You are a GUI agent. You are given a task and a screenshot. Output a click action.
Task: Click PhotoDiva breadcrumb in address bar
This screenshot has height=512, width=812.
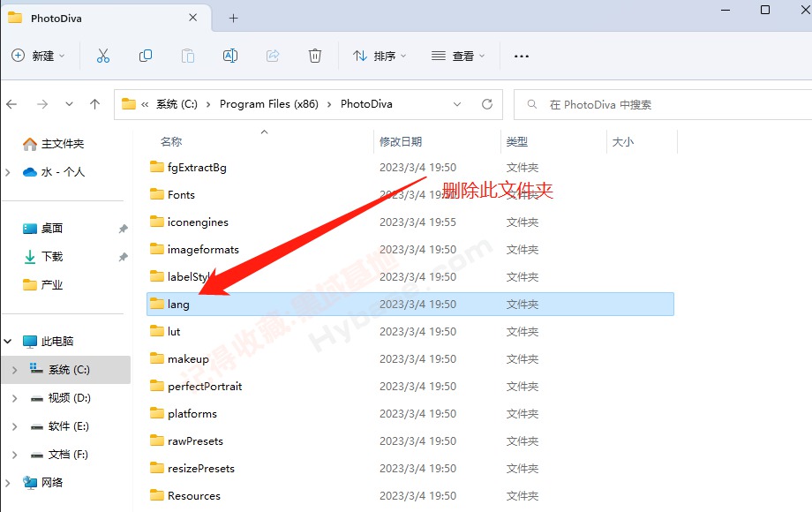366,104
